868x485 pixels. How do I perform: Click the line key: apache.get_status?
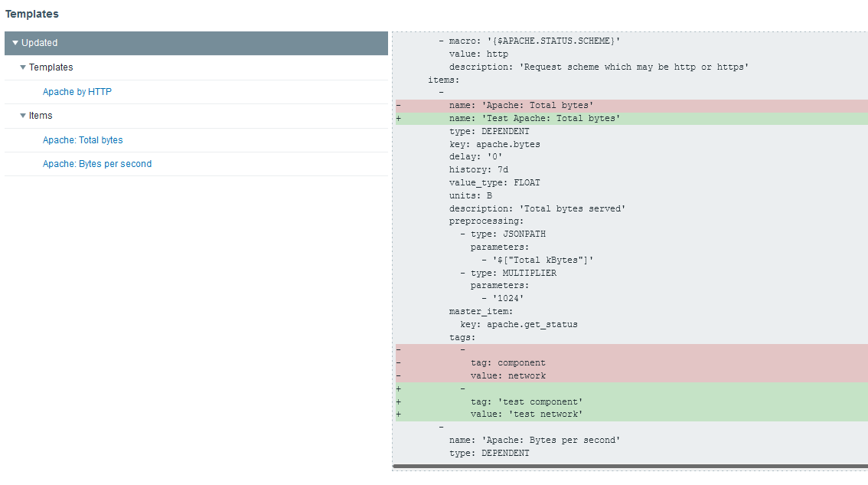point(519,324)
